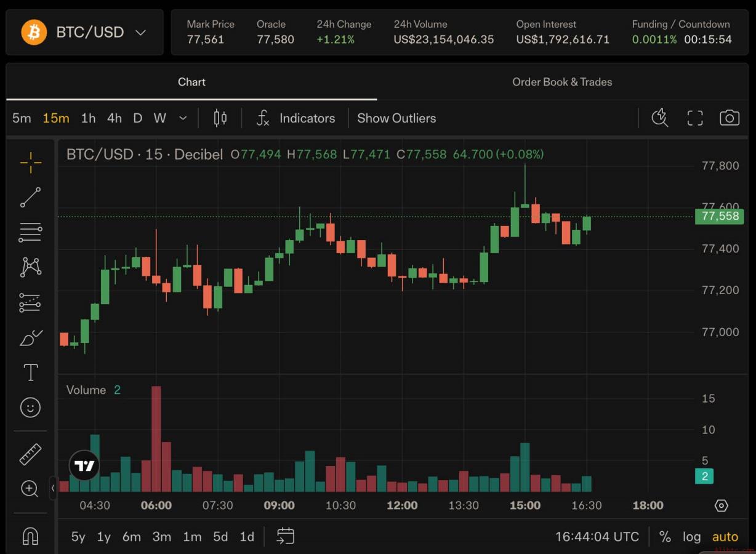
Task: Switch to Order Book & Trades tab
Action: (x=562, y=82)
